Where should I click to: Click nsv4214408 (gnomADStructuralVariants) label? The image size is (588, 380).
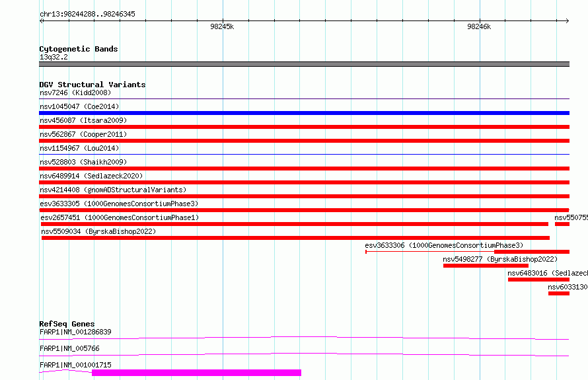coord(113,190)
